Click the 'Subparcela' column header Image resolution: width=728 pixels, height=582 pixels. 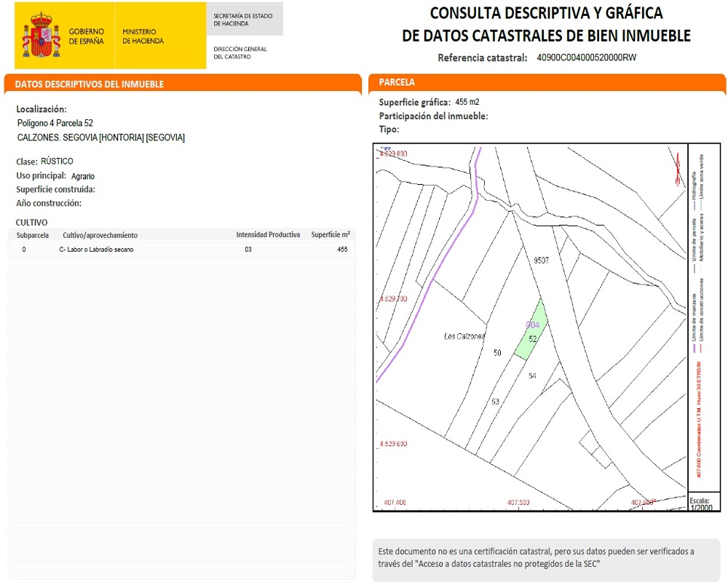pyautogui.click(x=33, y=235)
